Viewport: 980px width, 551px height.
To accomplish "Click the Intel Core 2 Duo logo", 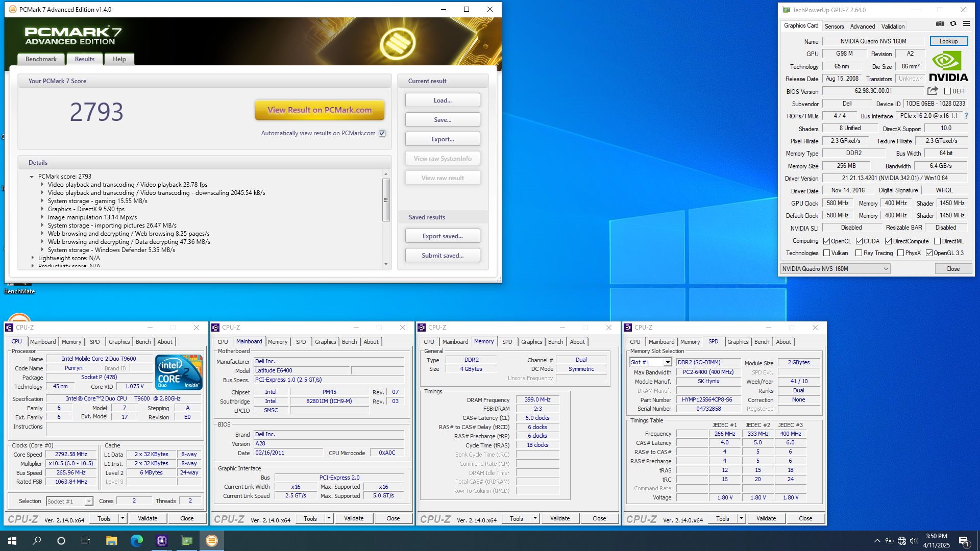I will (179, 372).
